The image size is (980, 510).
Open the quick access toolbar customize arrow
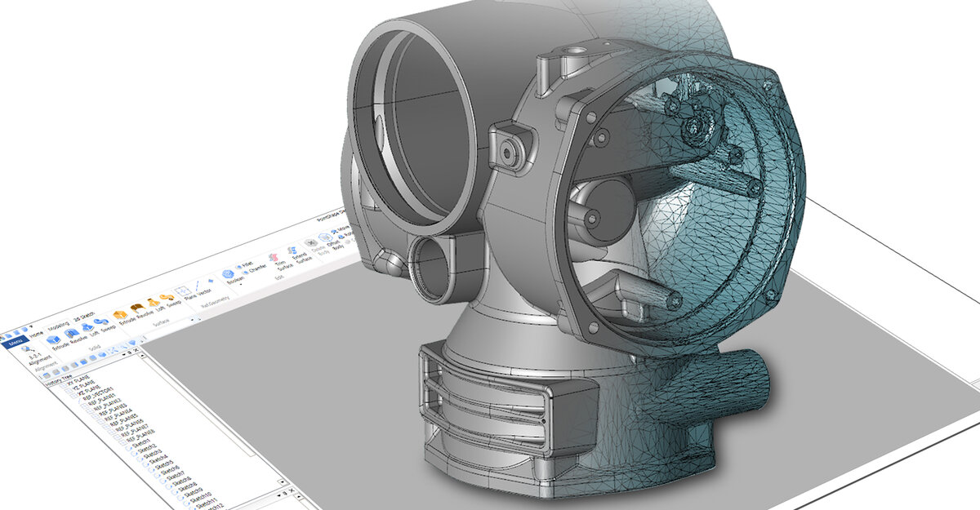[x=30, y=328]
